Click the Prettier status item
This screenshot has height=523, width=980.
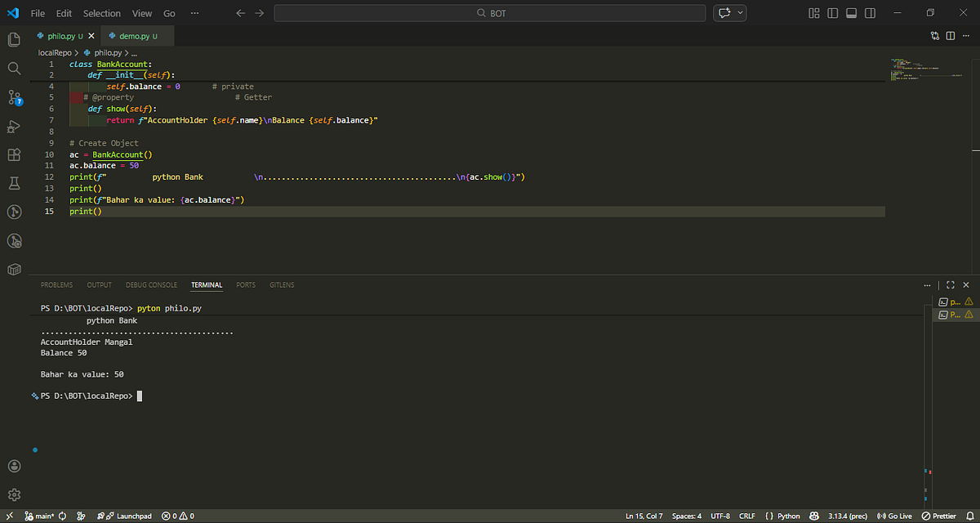(x=938, y=516)
